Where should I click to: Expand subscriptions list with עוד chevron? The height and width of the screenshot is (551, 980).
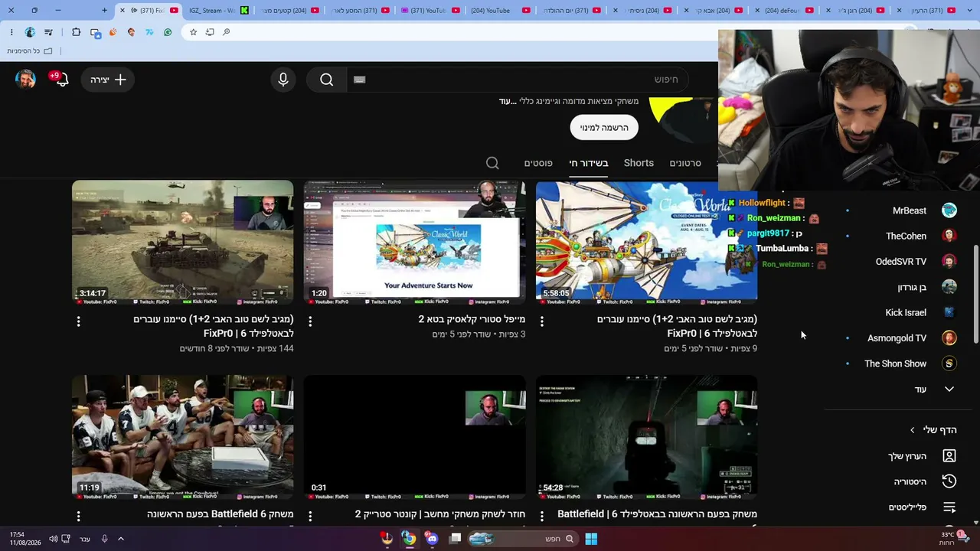949,390
